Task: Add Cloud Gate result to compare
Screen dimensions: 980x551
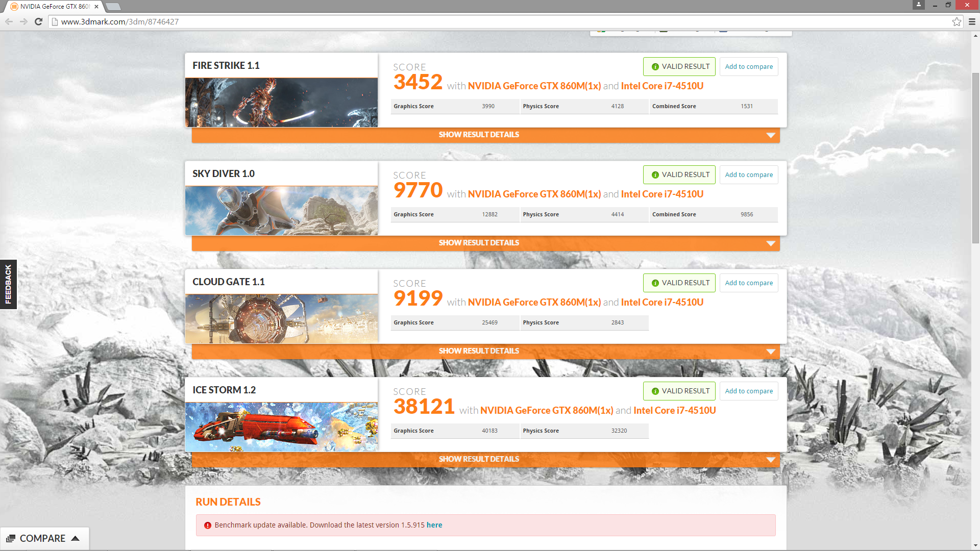Action: 749,283
